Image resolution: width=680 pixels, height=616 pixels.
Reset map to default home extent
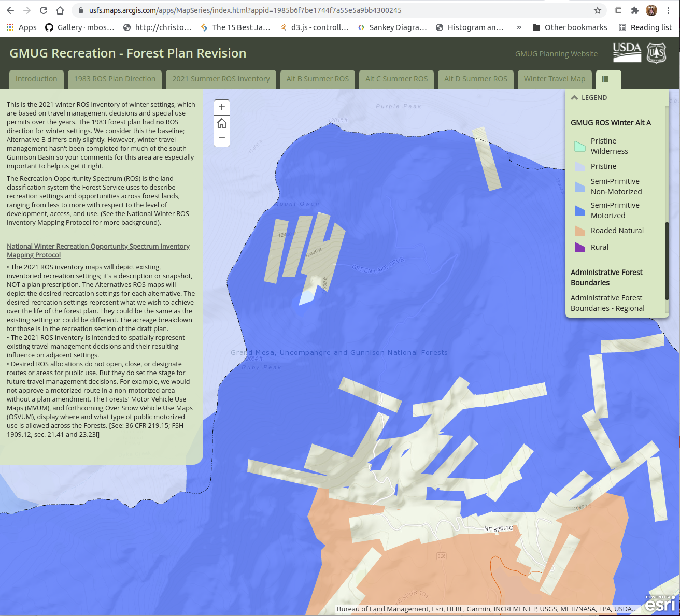pos(222,123)
